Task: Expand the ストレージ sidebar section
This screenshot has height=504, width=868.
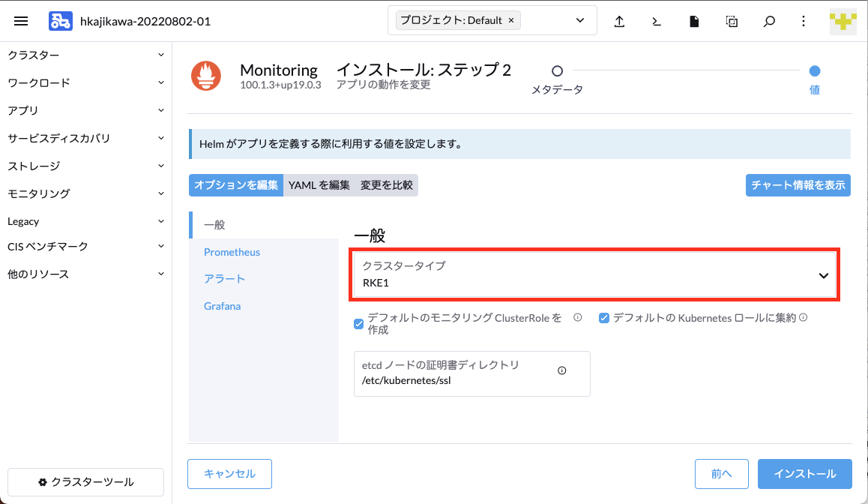Action: click(x=85, y=166)
